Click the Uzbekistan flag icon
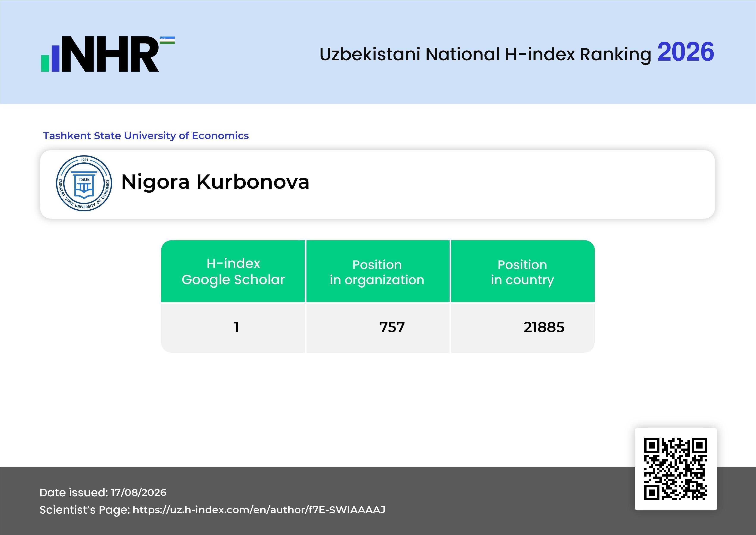Viewport: 756px width, 535px height. tap(167, 40)
